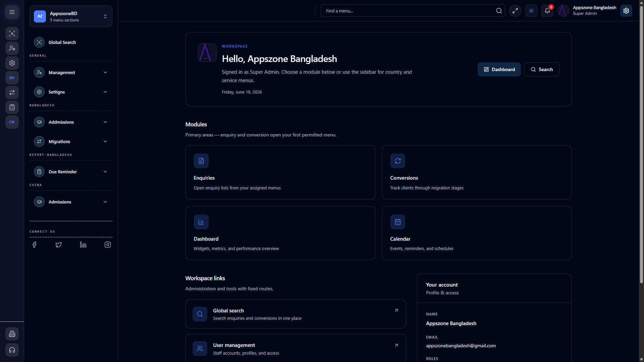Expand the Settigns menu

71,92
